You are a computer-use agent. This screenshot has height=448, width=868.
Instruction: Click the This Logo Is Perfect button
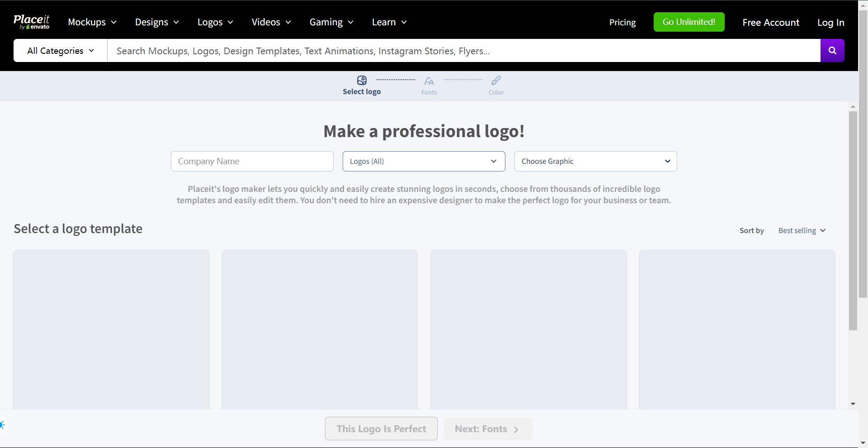click(x=381, y=429)
